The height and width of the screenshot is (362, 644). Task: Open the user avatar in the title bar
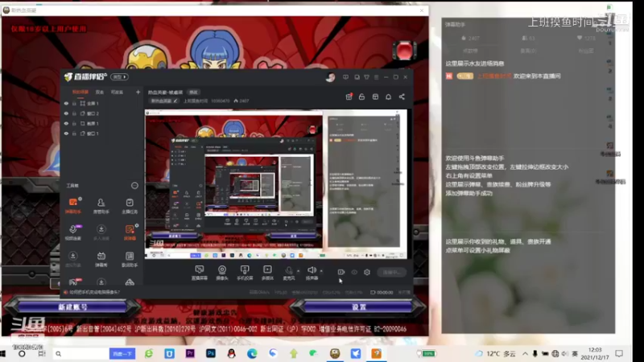pyautogui.click(x=330, y=77)
